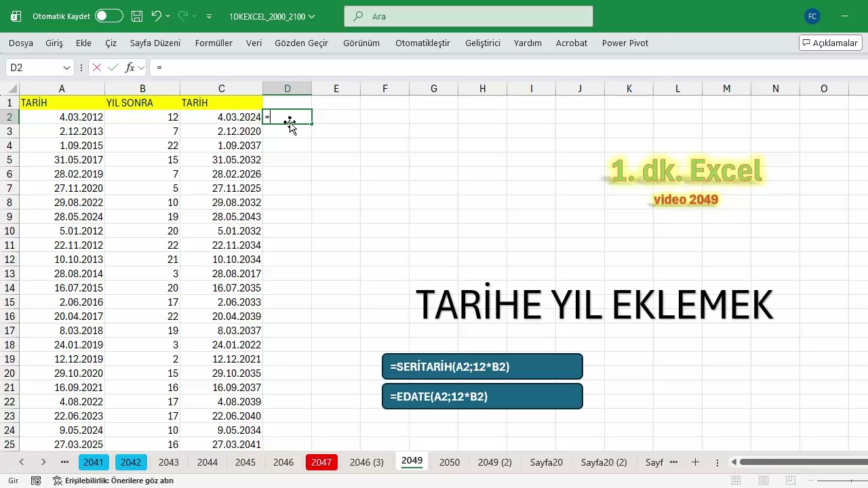This screenshot has width=868, height=488.
Task: Expand the formula bar chevron
Action: click(x=141, y=68)
